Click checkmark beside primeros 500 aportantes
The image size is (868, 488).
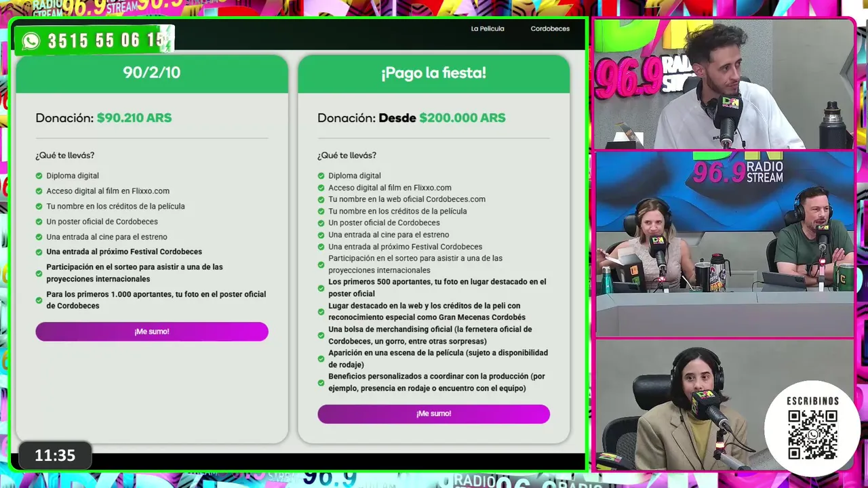(321, 288)
